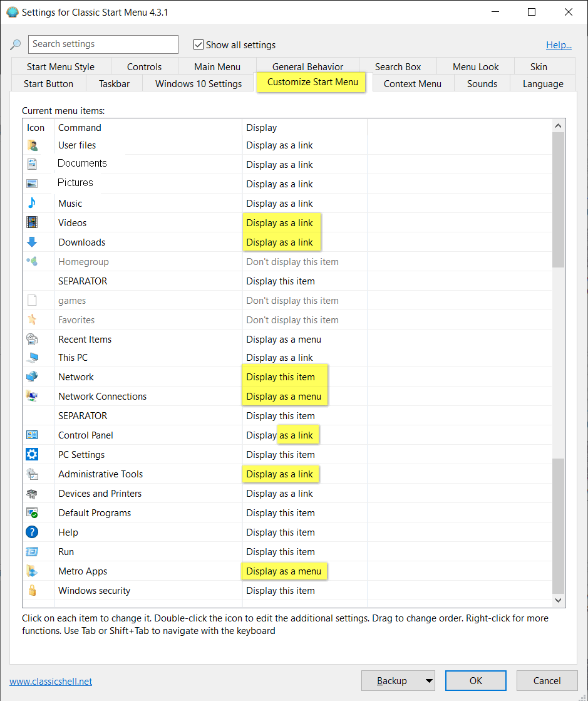Toggle the Show all settings checkbox
Viewport: 588px width, 701px height.
pos(199,44)
